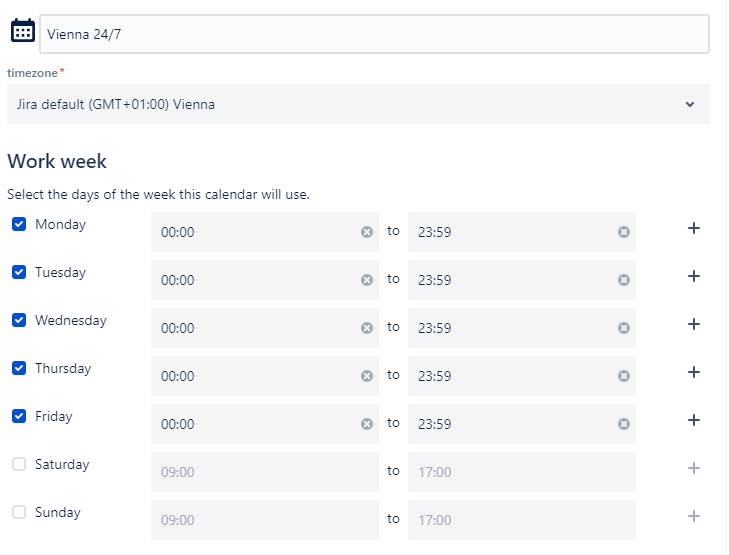Enable the Saturday checkbox

(19, 464)
